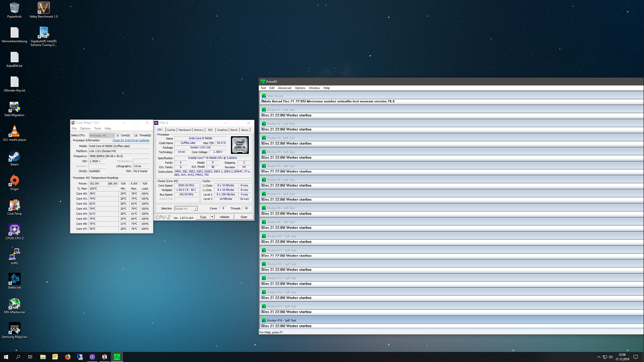Show hidden system tray icons chevron
The height and width of the screenshot is (362, 644).
[x=599, y=357]
